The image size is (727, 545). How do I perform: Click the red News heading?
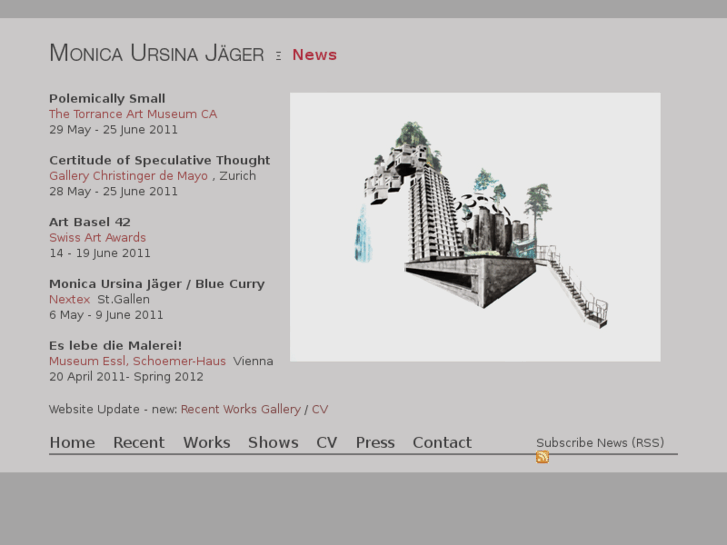(x=314, y=55)
